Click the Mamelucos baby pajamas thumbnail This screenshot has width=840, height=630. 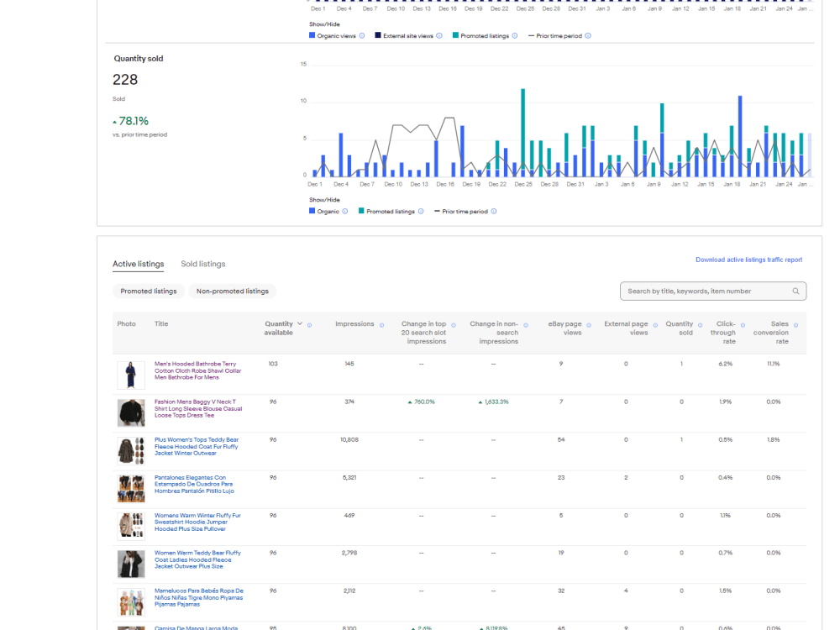[x=131, y=602]
